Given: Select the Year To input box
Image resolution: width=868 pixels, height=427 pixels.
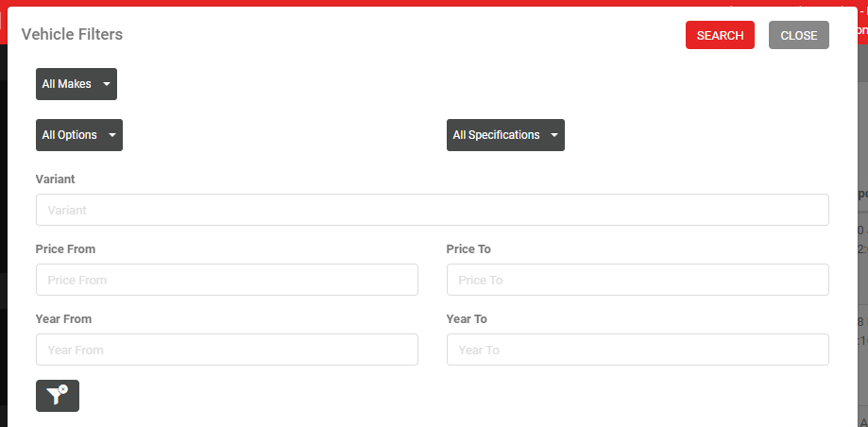Looking at the screenshot, I should 638,350.
